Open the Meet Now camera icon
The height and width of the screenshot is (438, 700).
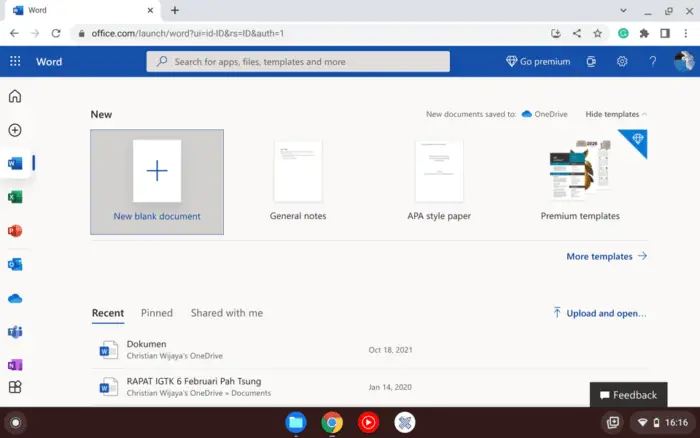(591, 62)
